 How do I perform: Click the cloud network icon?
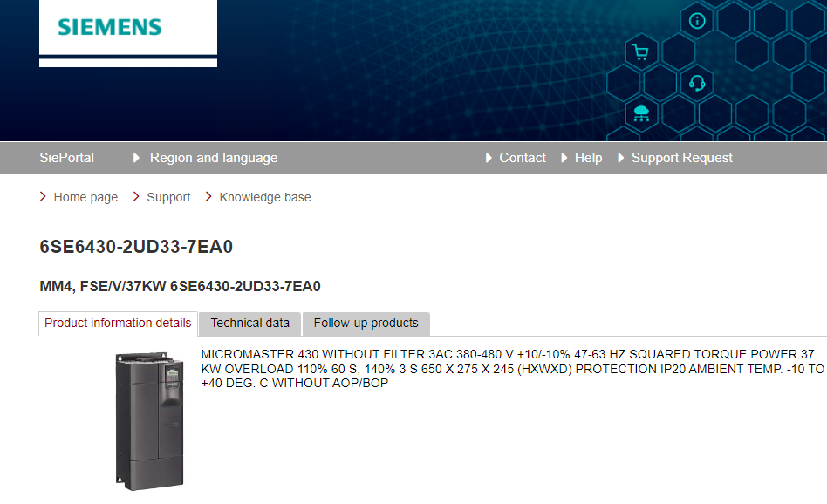click(x=641, y=112)
